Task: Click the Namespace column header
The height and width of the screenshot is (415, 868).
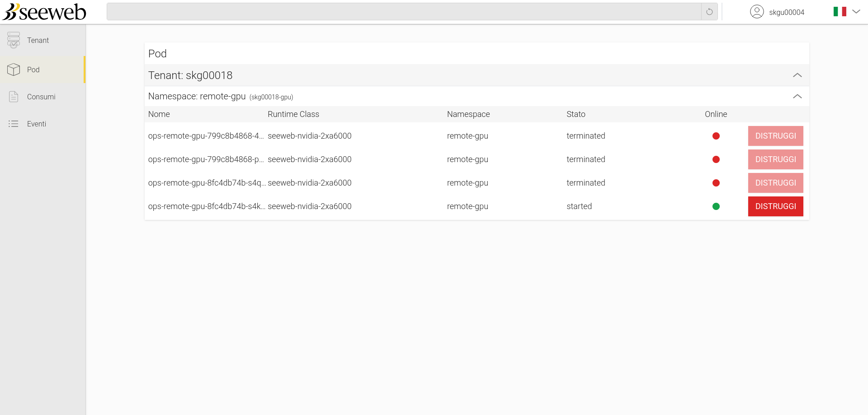Action: click(468, 114)
